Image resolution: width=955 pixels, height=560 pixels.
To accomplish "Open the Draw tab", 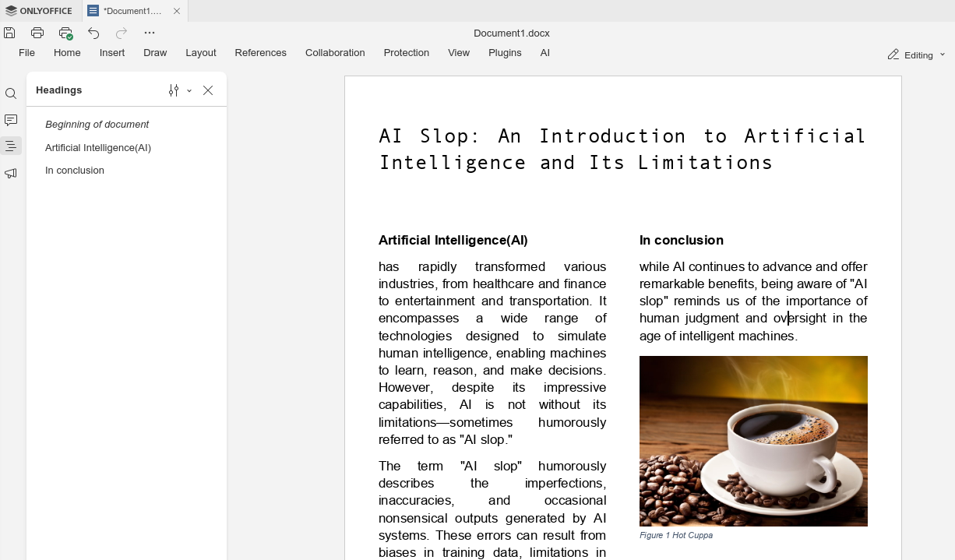I will [155, 53].
